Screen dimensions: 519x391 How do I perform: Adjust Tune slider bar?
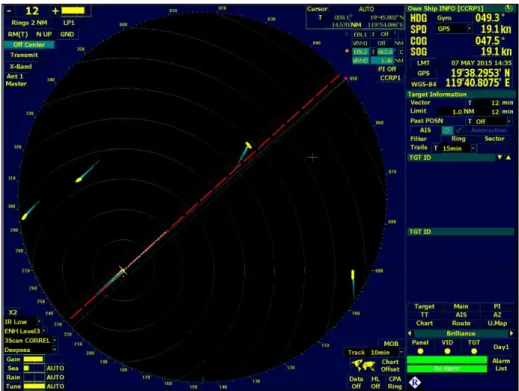[34, 386]
